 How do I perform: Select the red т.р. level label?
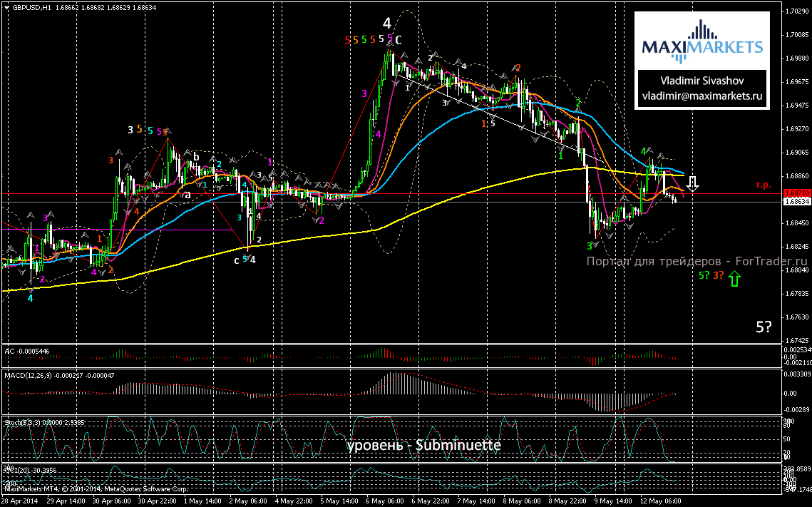point(763,185)
